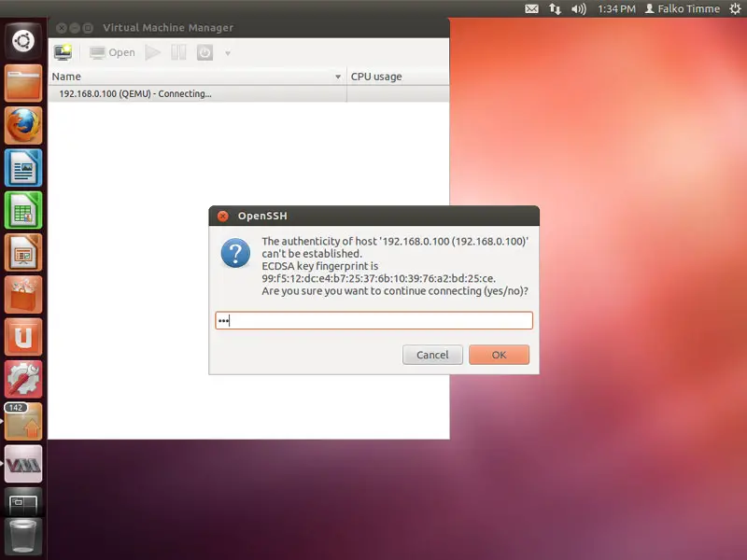The height and width of the screenshot is (560, 747).
Task: Click the CPU usage column header
Action: [398, 77]
